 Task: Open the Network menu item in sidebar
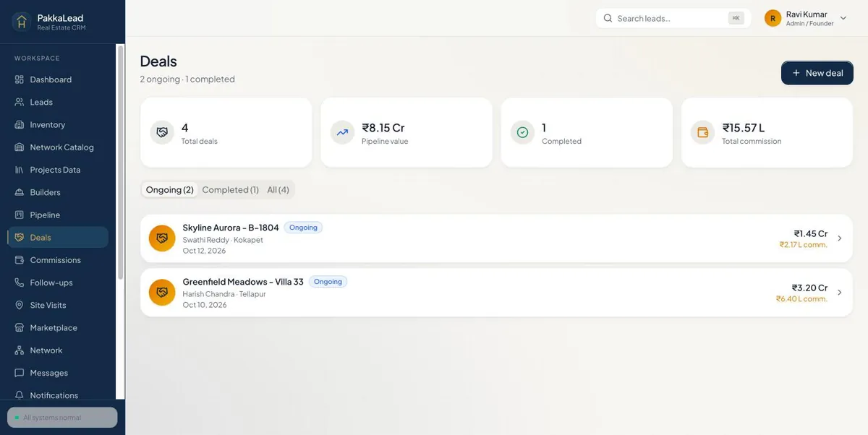(x=58, y=350)
